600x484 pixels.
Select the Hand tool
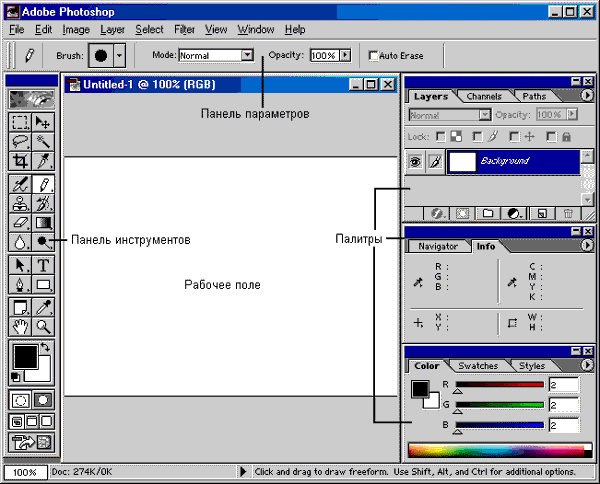pyautogui.click(x=20, y=326)
